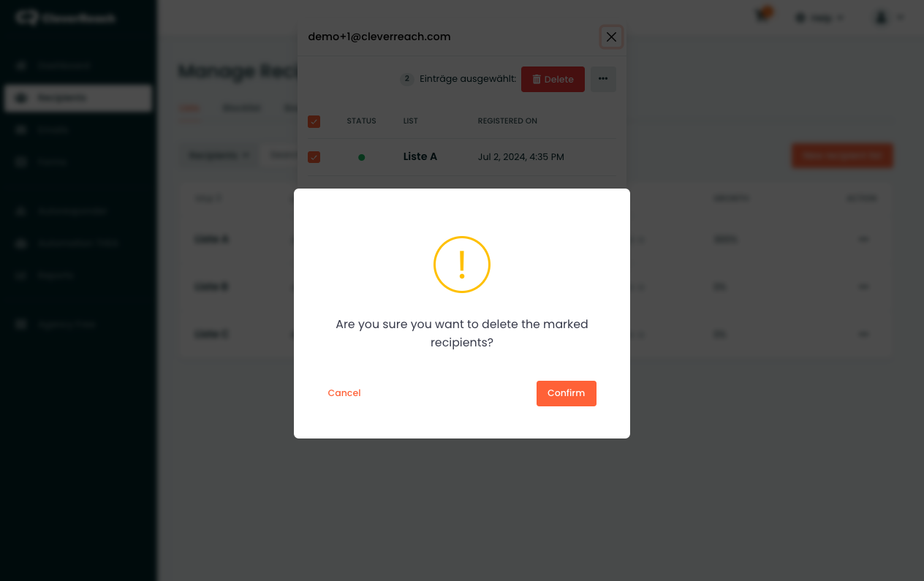Open the Liste A row action dots
This screenshot has height=581, width=924.
pos(863,239)
